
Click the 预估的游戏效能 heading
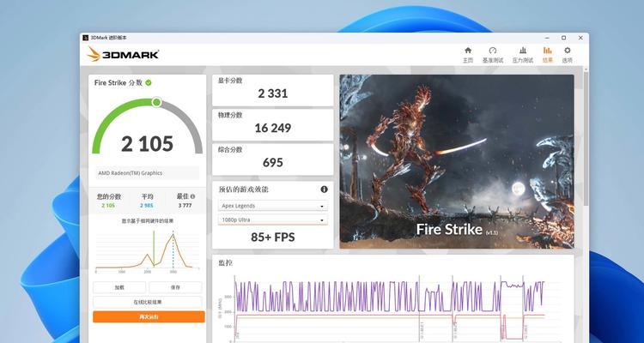point(244,190)
